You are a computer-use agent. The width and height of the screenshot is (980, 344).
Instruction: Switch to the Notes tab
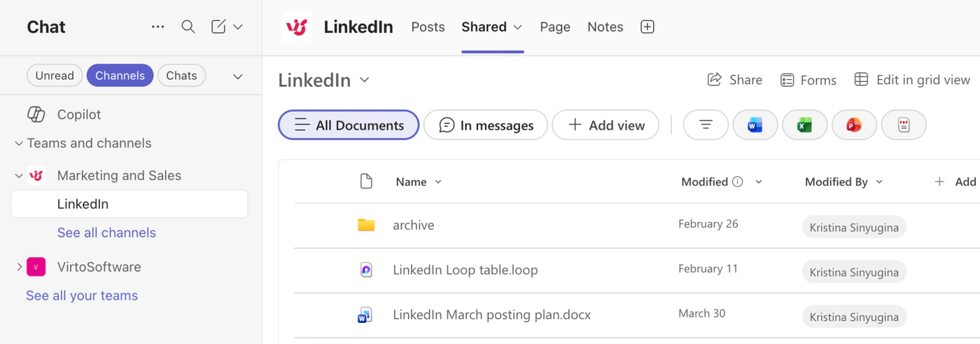point(605,27)
